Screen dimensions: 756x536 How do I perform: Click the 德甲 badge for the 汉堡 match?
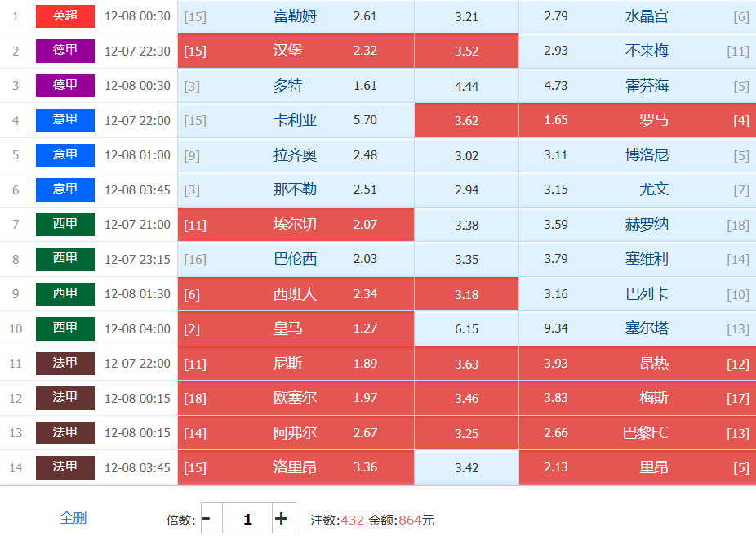point(65,51)
